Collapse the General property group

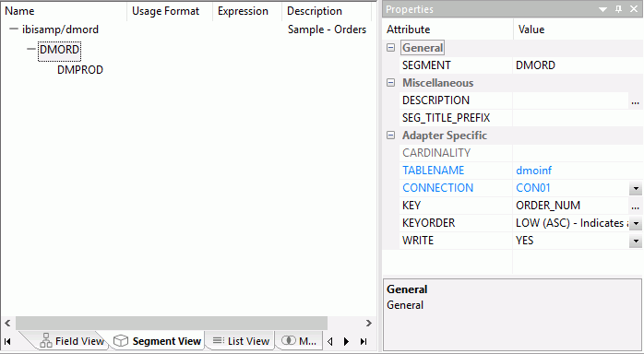391,48
